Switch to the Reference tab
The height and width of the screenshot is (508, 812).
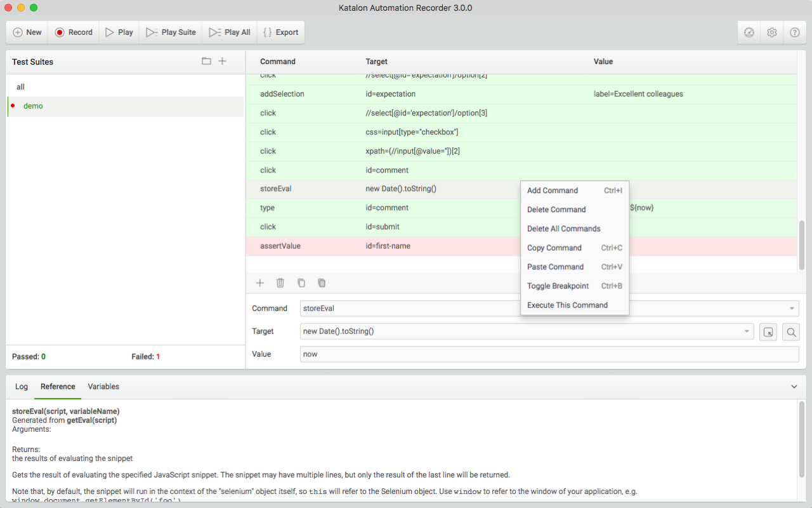58,387
